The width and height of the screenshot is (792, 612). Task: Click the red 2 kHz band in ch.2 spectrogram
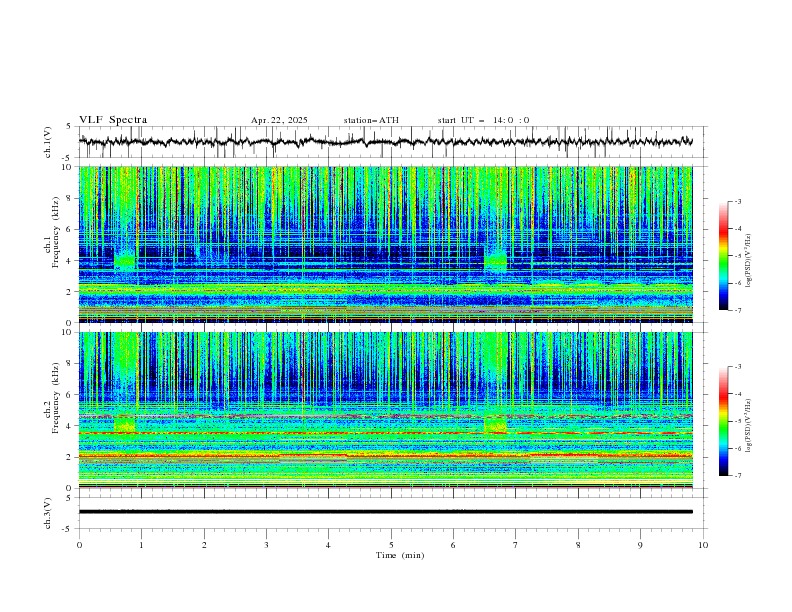[x=385, y=456]
